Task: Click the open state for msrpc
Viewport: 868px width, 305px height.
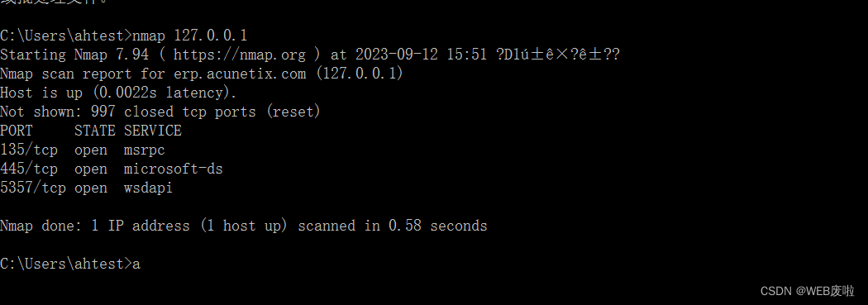Action: point(91,150)
